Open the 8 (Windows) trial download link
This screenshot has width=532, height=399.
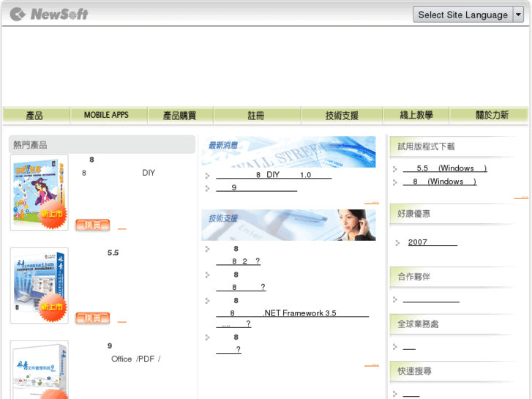[440, 182]
